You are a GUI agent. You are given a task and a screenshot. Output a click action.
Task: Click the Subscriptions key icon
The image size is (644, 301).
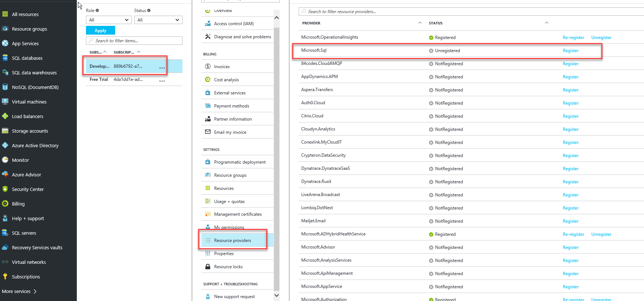(x=5, y=277)
